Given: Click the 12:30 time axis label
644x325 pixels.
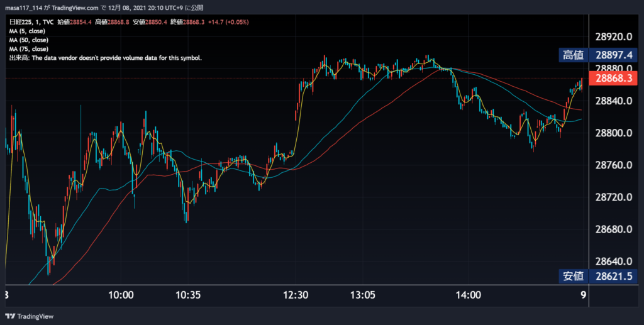Looking at the screenshot, I should point(296,295).
